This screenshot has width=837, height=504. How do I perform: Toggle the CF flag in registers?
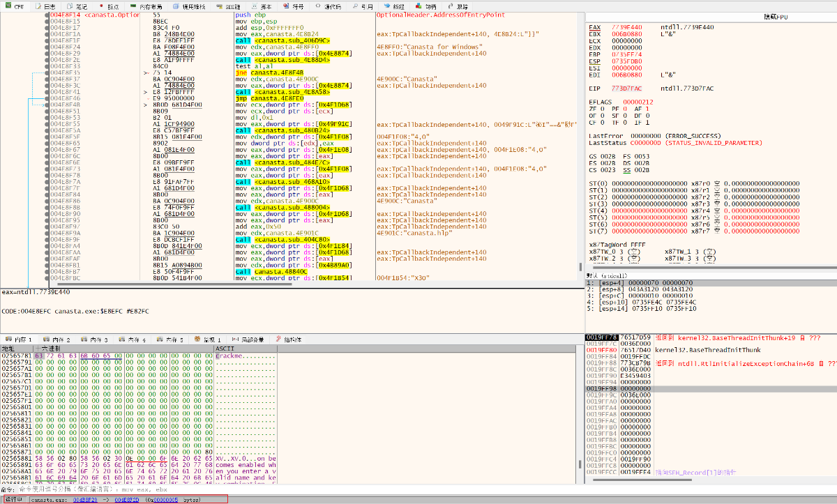pos(597,123)
